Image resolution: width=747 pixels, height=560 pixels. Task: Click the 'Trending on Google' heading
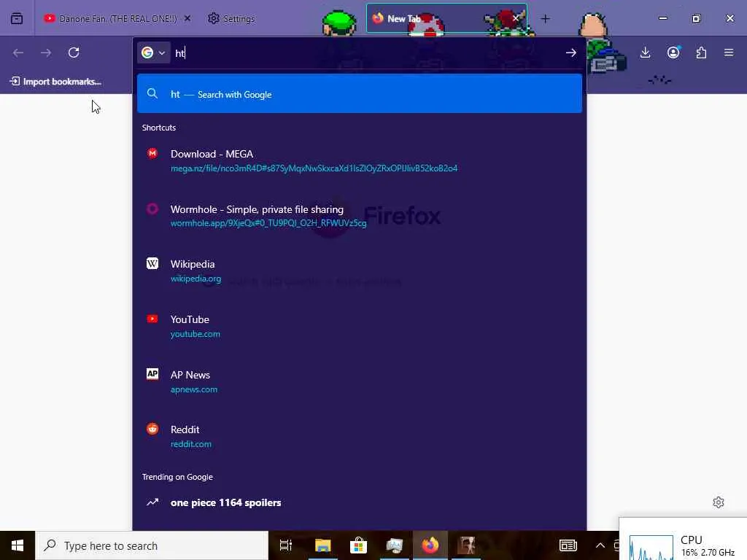(x=177, y=477)
